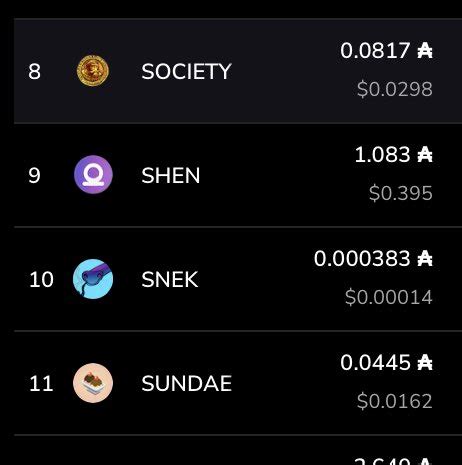This screenshot has width=462, height=465.
Task: Click SOCIETY dollar price $0.0298
Action: [x=395, y=89]
